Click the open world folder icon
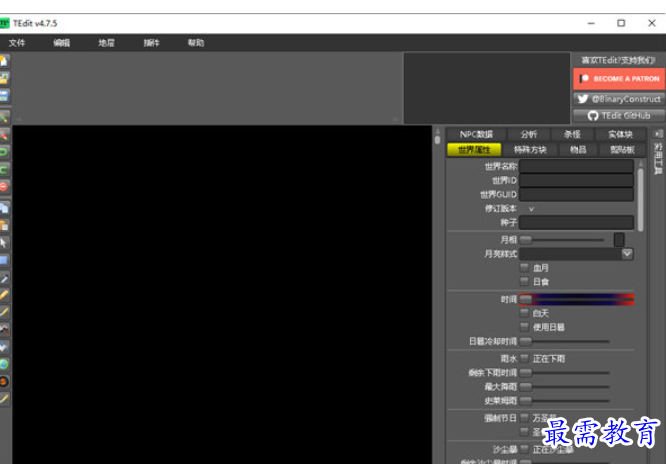Image resolution: width=666 pixels, height=464 pixels. click(x=4, y=78)
